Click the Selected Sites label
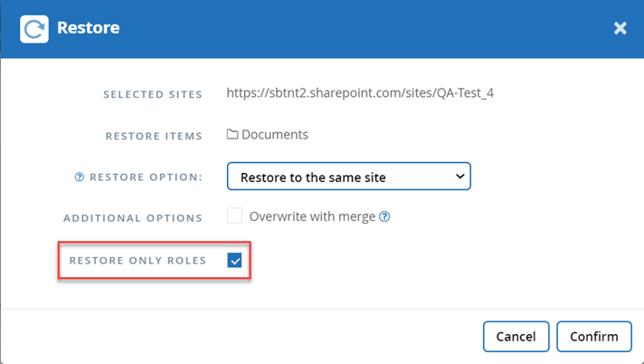The height and width of the screenshot is (364, 644). tap(153, 94)
